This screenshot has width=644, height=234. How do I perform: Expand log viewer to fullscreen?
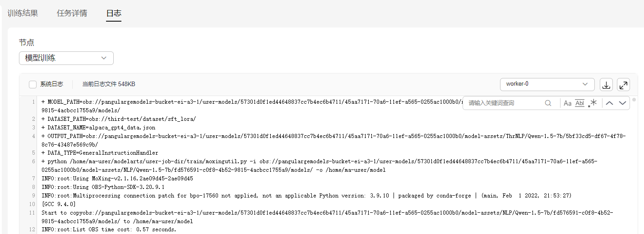pos(623,84)
